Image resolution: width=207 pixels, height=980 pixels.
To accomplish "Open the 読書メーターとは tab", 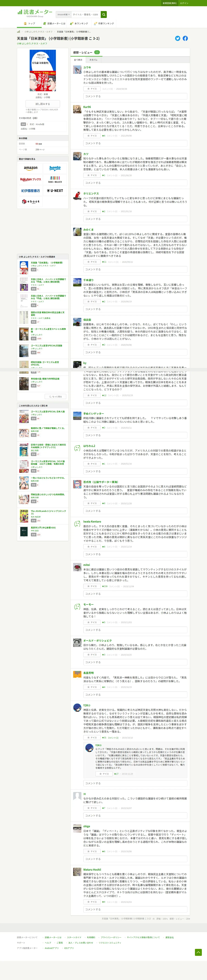I will (x=55, y=24).
